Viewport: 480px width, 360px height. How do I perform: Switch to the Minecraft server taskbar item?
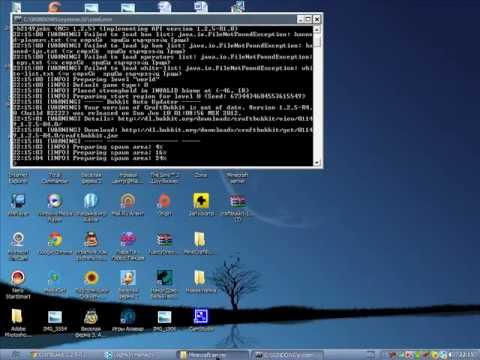(212, 355)
